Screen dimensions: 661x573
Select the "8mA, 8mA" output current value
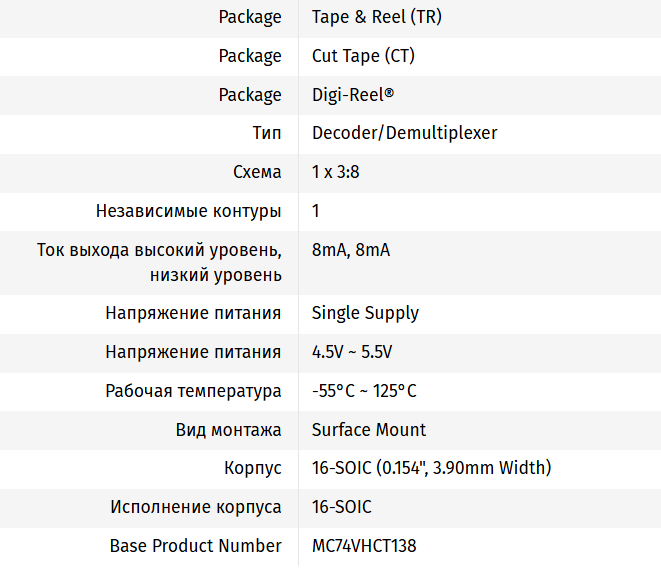[351, 250]
